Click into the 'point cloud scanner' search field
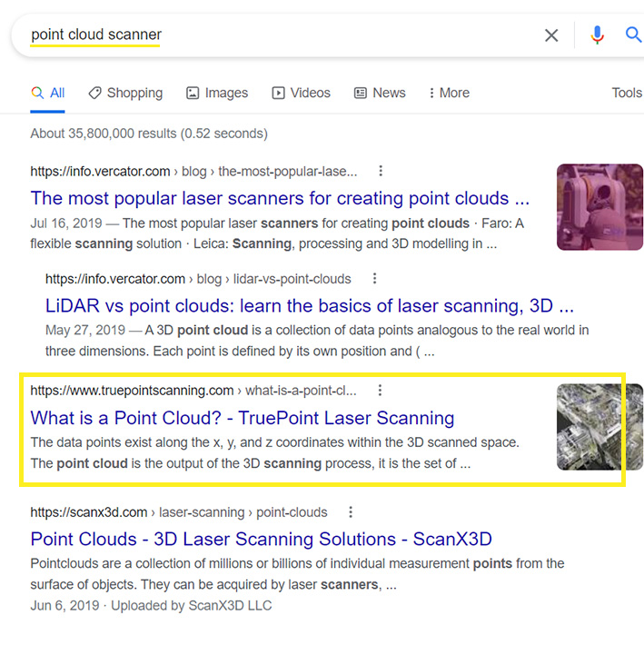Viewport: 644px width, 645px height. (x=272, y=35)
